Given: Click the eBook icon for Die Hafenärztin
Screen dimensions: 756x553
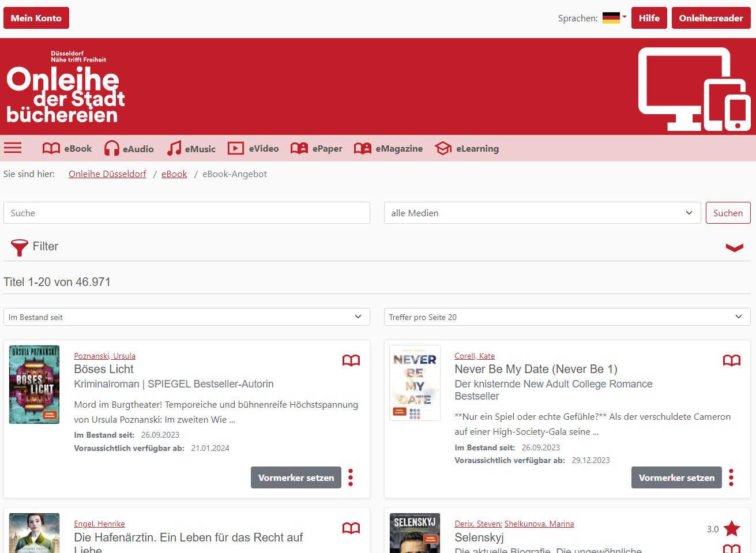Looking at the screenshot, I should click(x=351, y=528).
